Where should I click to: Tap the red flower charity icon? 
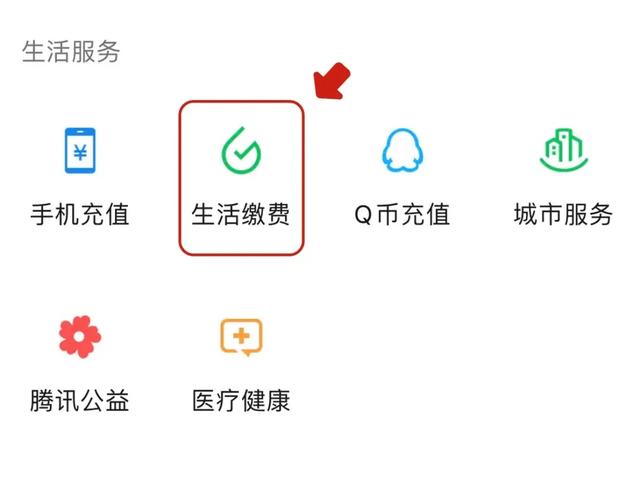click(x=80, y=337)
